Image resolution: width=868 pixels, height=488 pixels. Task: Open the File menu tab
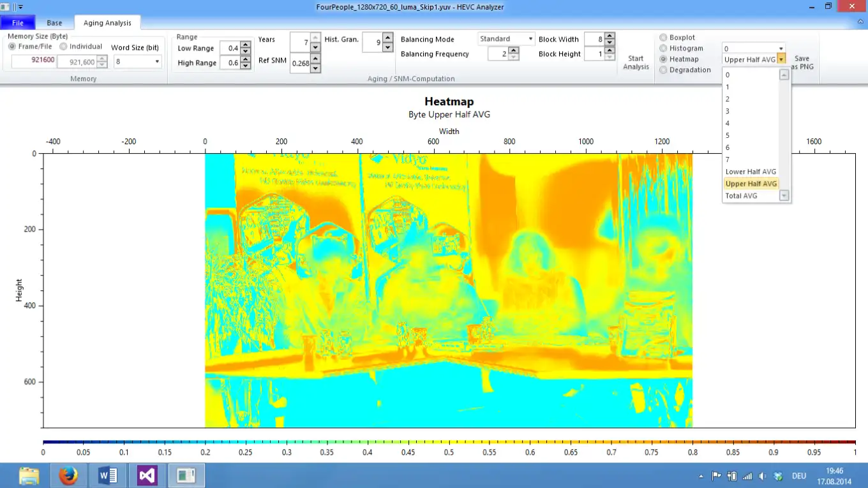18,23
